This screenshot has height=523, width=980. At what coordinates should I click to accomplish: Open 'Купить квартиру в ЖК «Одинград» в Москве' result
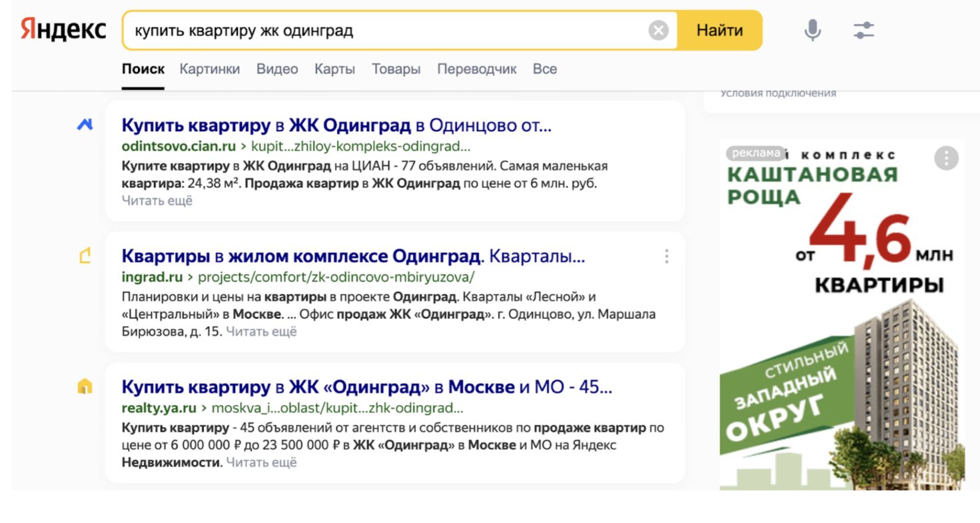tap(366, 387)
